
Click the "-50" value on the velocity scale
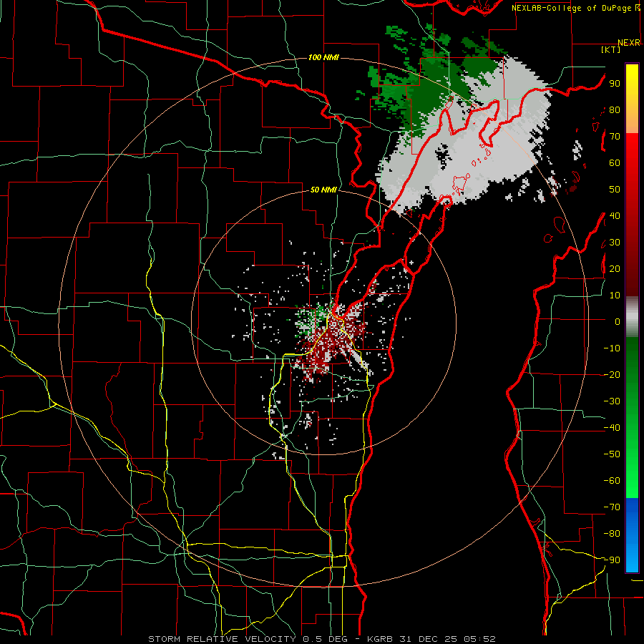point(612,454)
